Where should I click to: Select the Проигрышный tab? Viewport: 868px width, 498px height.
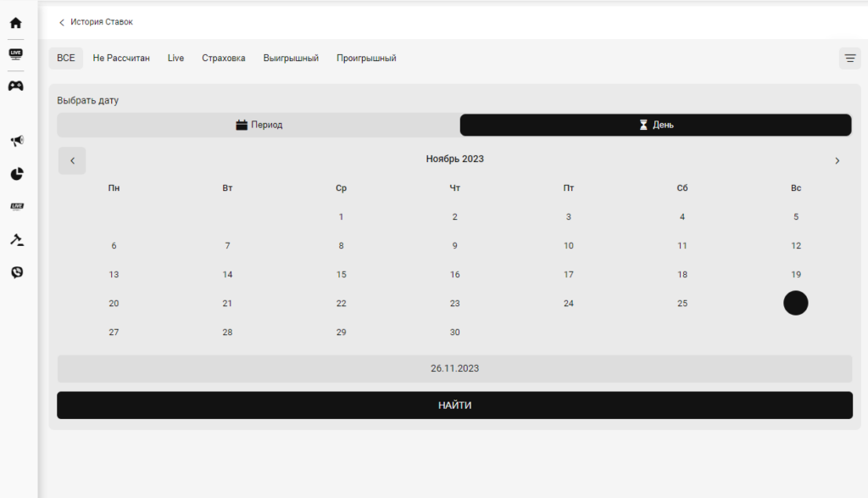(x=366, y=59)
